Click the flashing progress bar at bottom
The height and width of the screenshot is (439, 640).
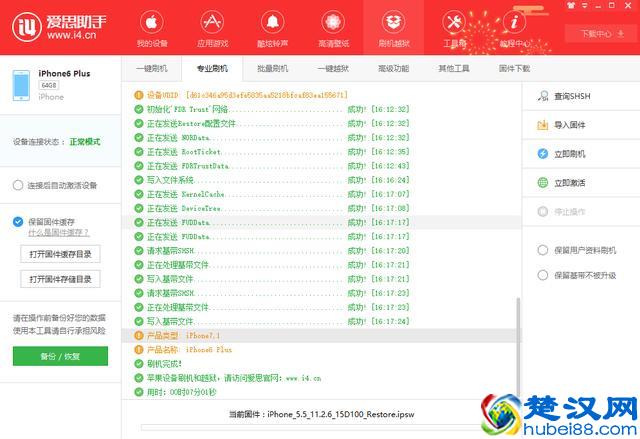pos(312,427)
